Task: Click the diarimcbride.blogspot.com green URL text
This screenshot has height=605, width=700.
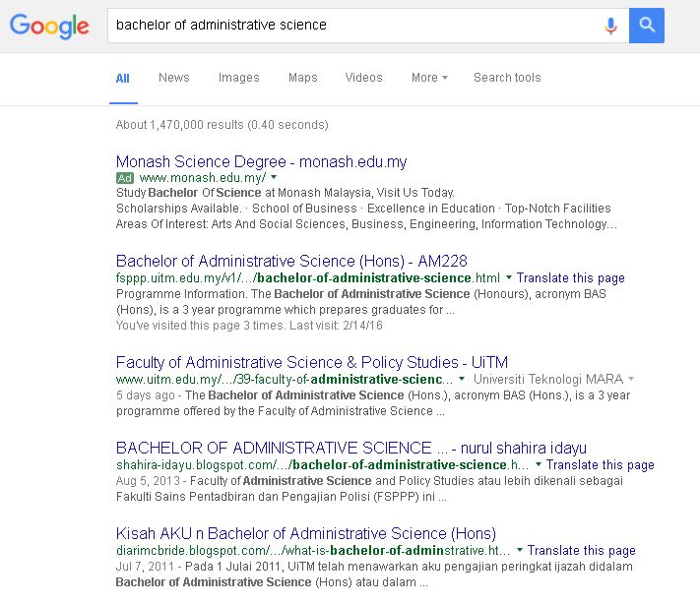Action: (313, 551)
